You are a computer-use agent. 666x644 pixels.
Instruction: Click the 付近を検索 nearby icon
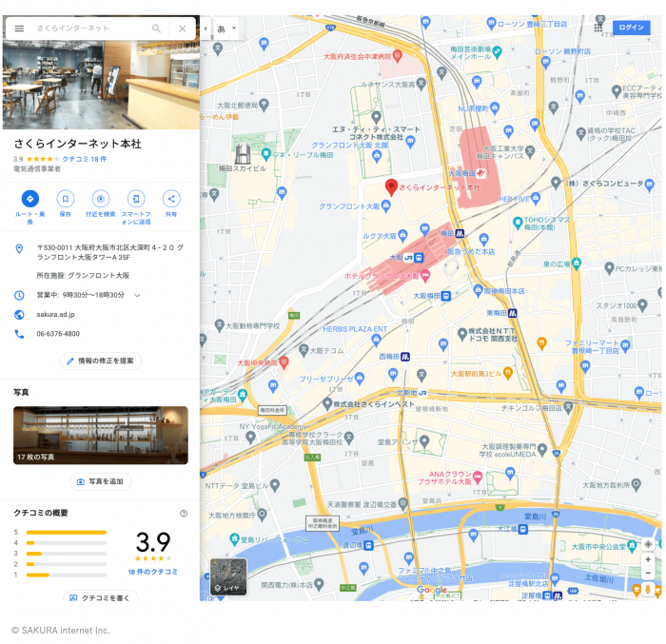[101, 199]
